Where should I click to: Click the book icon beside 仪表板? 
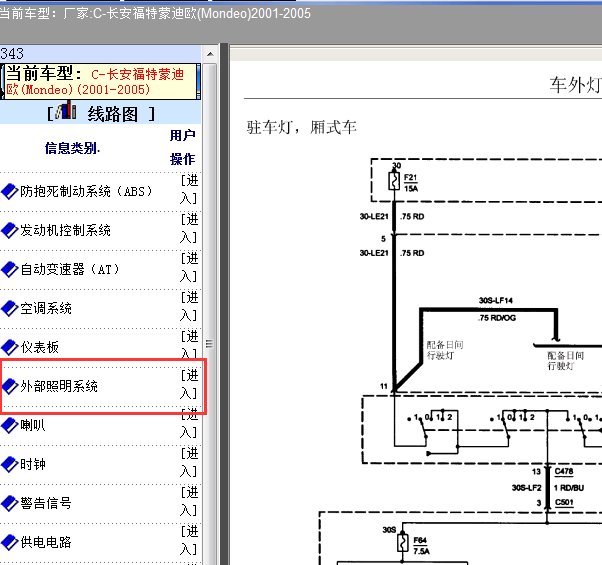click(x=10, y=347)
